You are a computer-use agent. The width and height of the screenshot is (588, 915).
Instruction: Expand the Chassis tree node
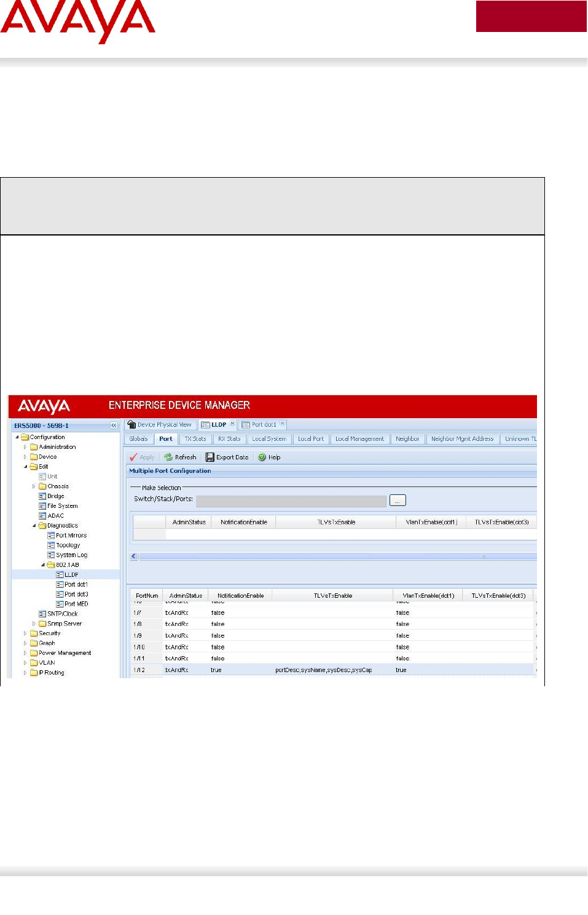34,486
